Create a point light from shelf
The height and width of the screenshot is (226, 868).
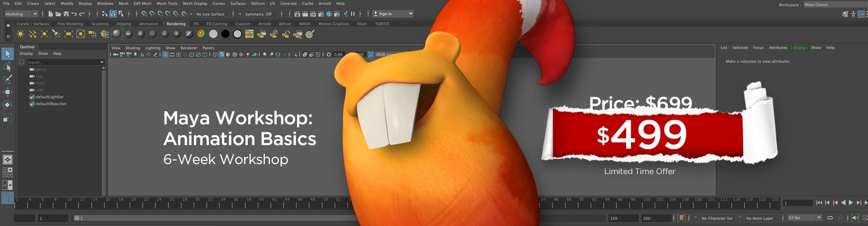tap(44, 34)
